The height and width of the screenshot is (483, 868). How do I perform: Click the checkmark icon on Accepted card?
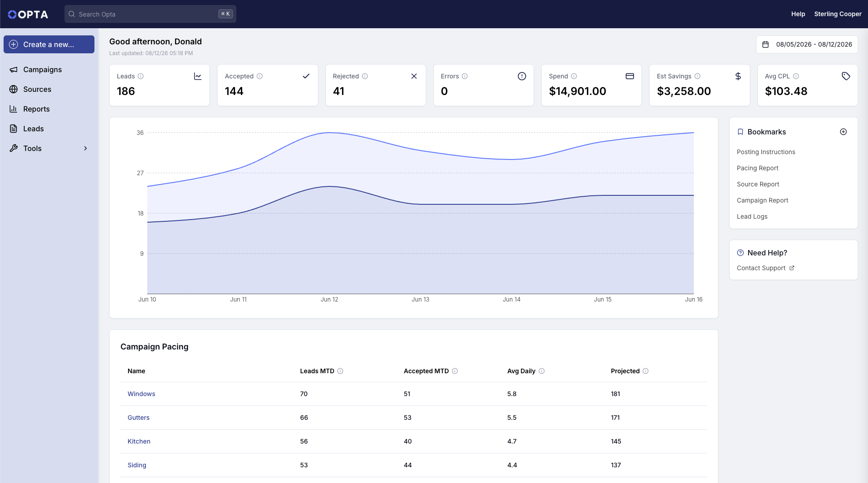pyautogui.click(x=306, y=76)
